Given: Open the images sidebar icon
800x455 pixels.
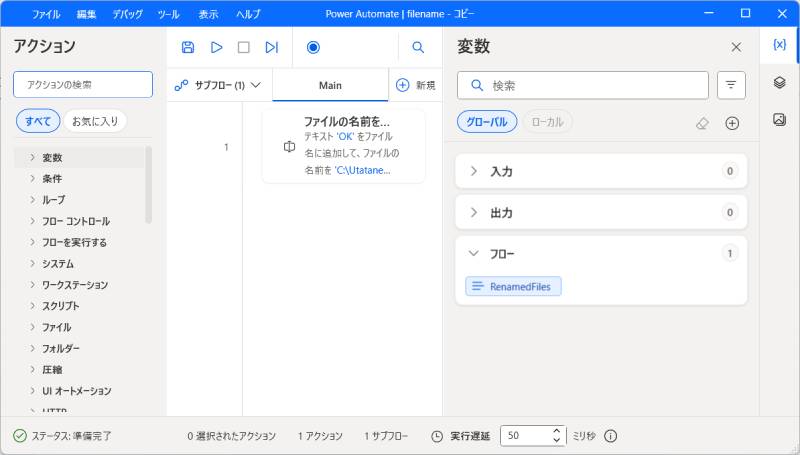Looking at the screenshot, I should (x=779, y=119).
